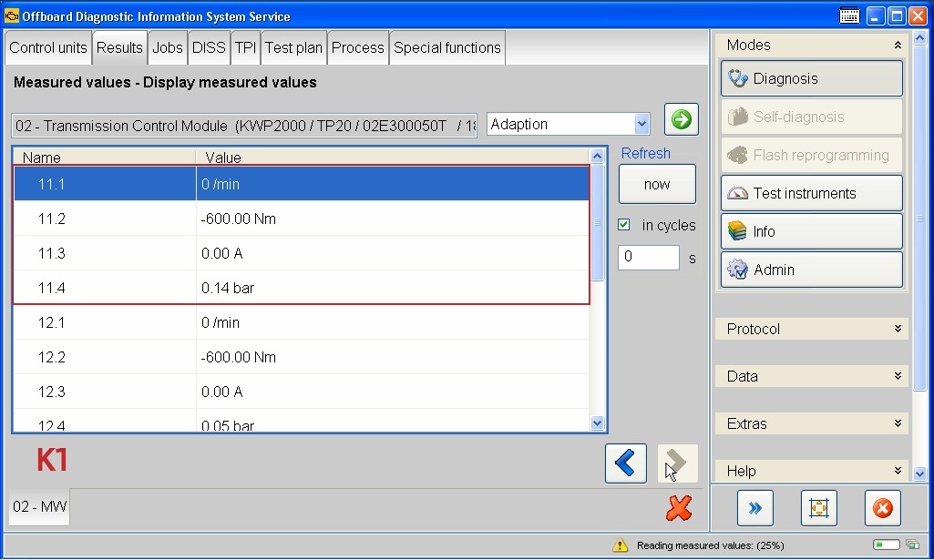
Task: Open the on-screen keyboard icon in title bar
Action: [849, 15]
